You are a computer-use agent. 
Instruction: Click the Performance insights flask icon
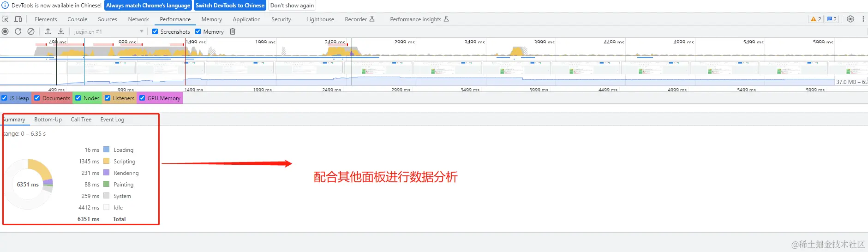(x=446, y=19)
